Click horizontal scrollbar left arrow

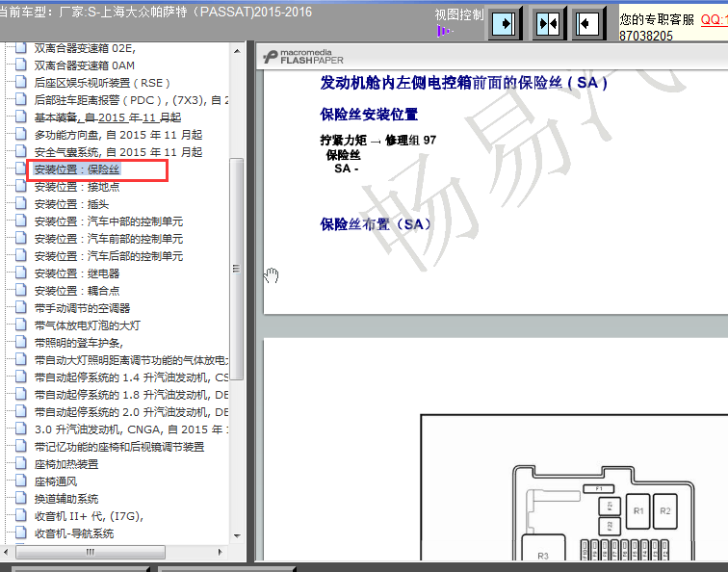point(6,552)
